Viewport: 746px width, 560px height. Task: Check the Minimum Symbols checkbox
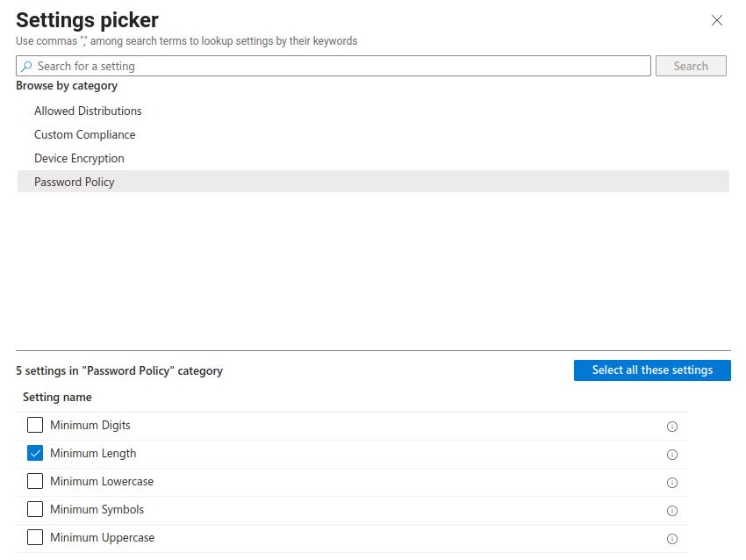[x=35, y=510]
